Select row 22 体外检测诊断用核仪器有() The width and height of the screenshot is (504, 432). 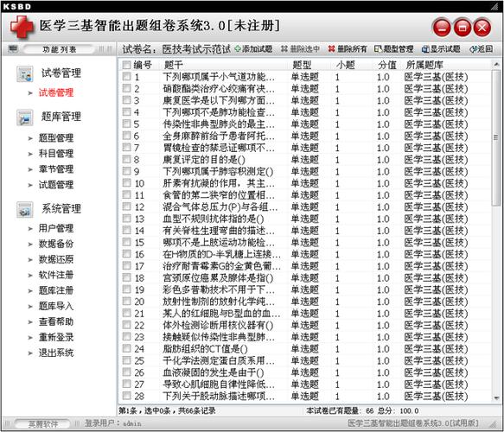tap(305, 325)
